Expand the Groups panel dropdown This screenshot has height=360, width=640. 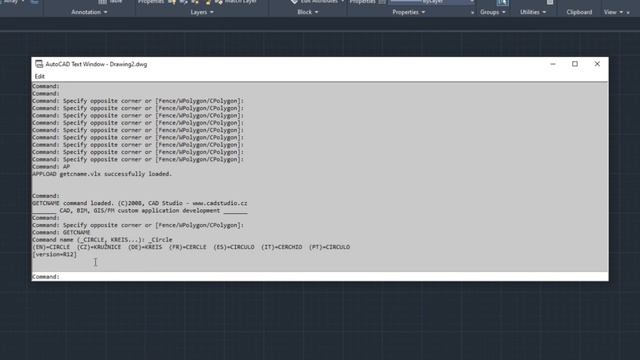[x=493, y=12]
